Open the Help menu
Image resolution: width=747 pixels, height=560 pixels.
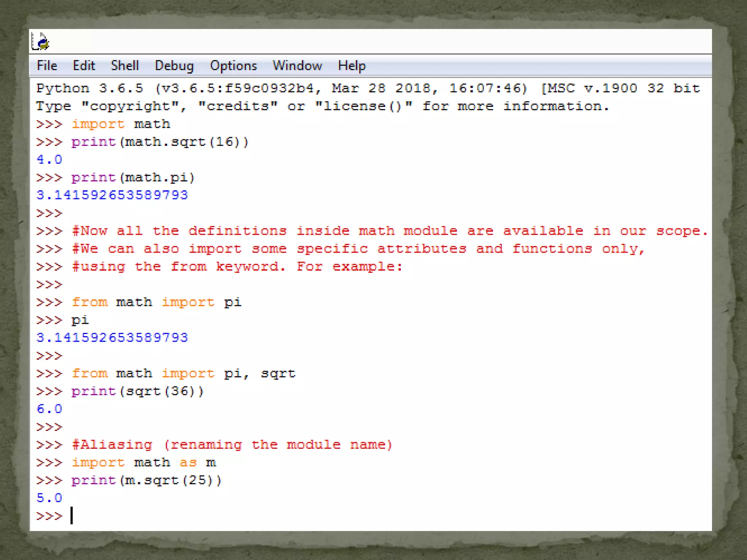pyautogui.click(x=352, y=66)
